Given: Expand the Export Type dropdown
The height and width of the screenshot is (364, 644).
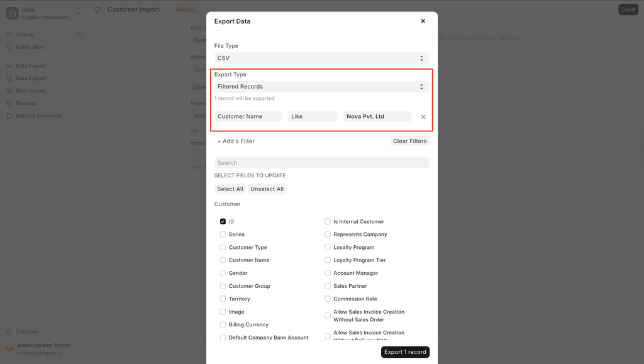Looking at the screenshot, I should click(321, 87).
